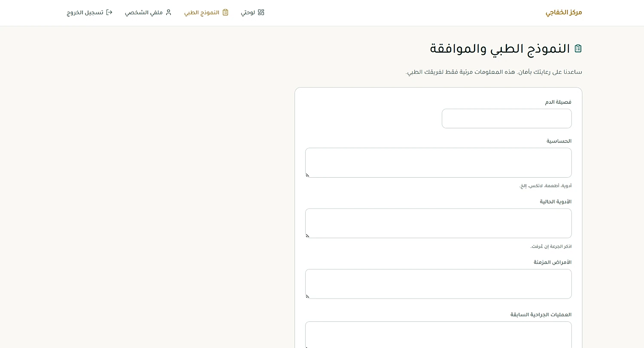Click the العمليات الجراحية السابقة text area
This screenshot has height=348, width=644.
pos(438,335)
